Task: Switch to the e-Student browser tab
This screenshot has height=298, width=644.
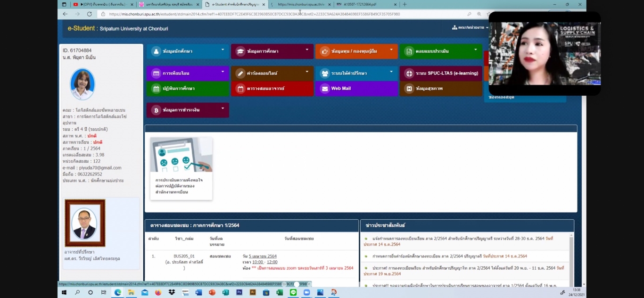Action: coord(235,4)
